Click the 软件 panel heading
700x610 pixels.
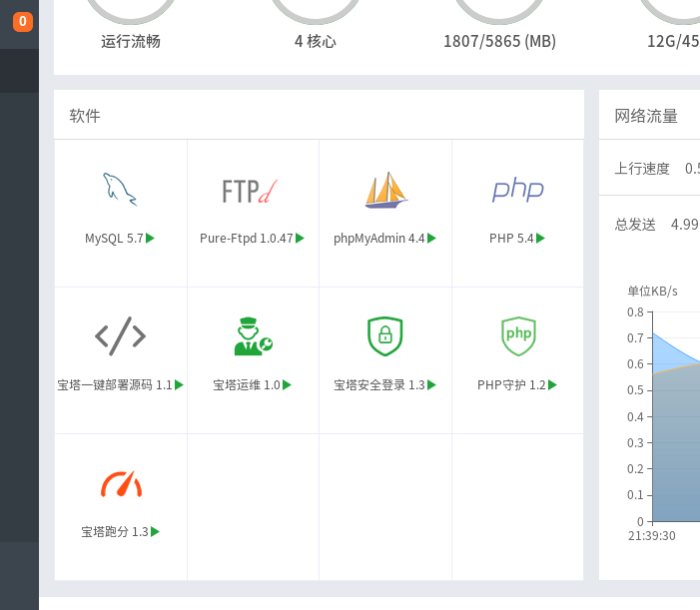(x=85, y=116)
